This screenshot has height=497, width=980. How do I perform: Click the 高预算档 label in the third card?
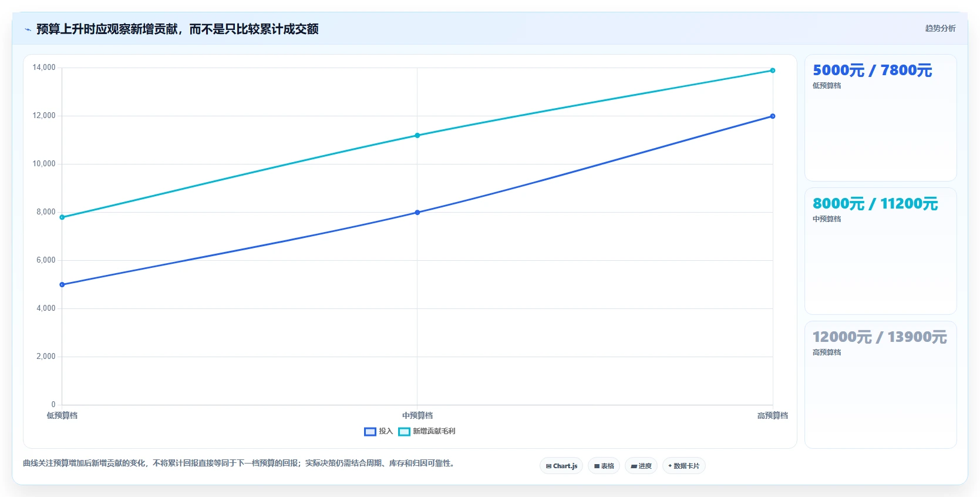(827, 352)
